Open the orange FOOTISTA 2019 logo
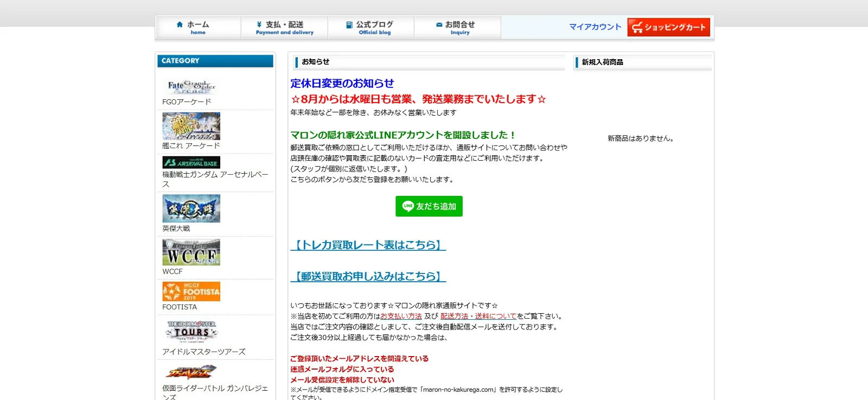 pos(191,291)
